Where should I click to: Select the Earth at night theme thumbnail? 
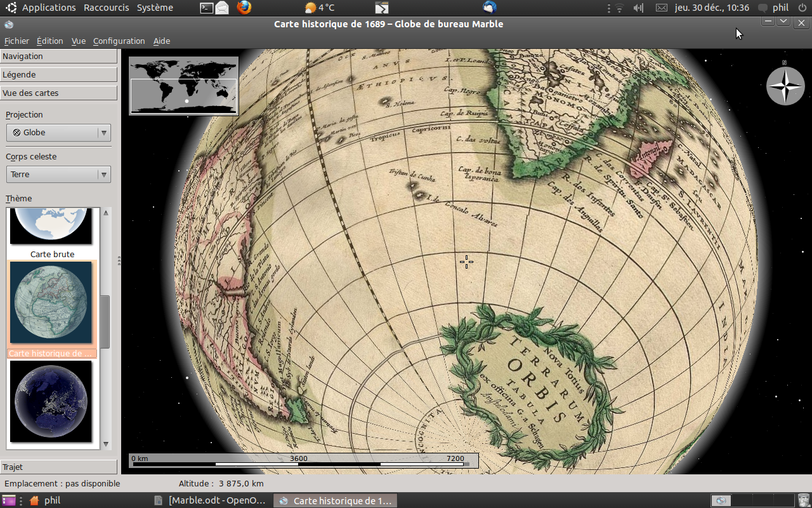click(x=51, y=401)
